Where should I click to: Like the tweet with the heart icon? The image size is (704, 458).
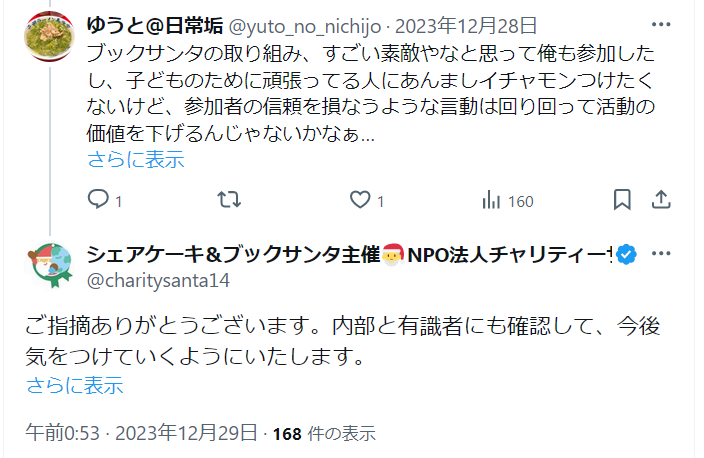[x=360, y=200]
